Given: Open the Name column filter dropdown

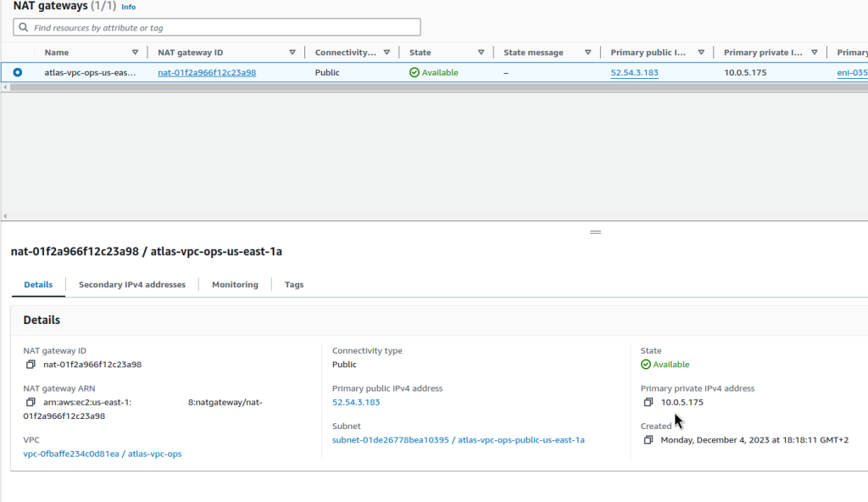Looking at the screenshot, I should [x=136, y=52].
